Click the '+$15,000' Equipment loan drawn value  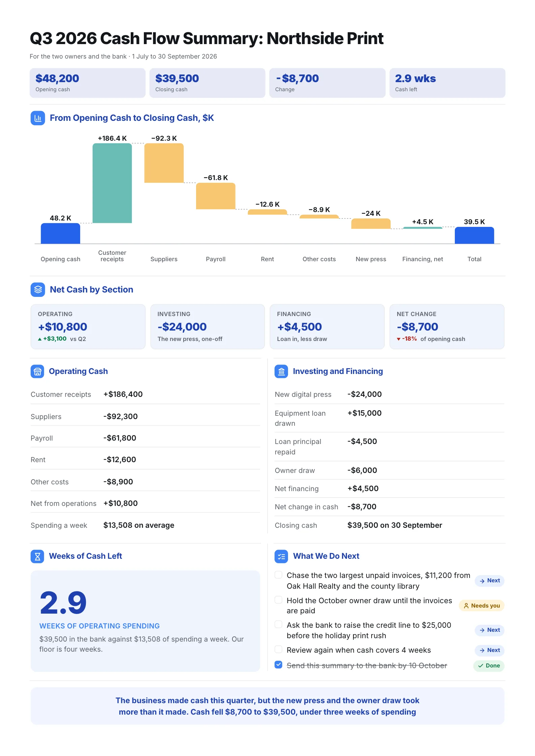click(x=365, y=413)
